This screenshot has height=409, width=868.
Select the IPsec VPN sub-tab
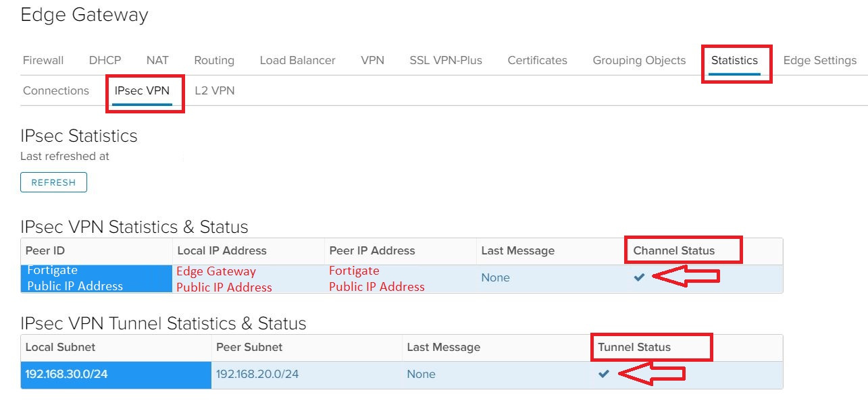[142, 90]
